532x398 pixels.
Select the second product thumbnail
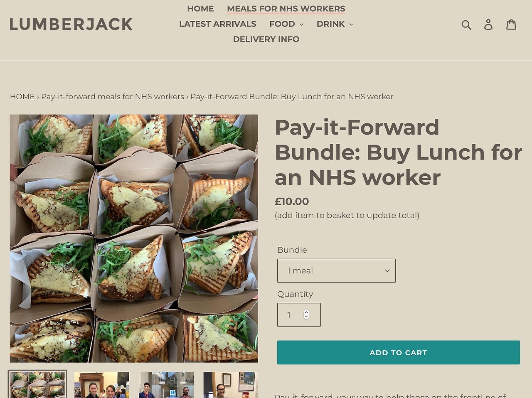point(101,385)
